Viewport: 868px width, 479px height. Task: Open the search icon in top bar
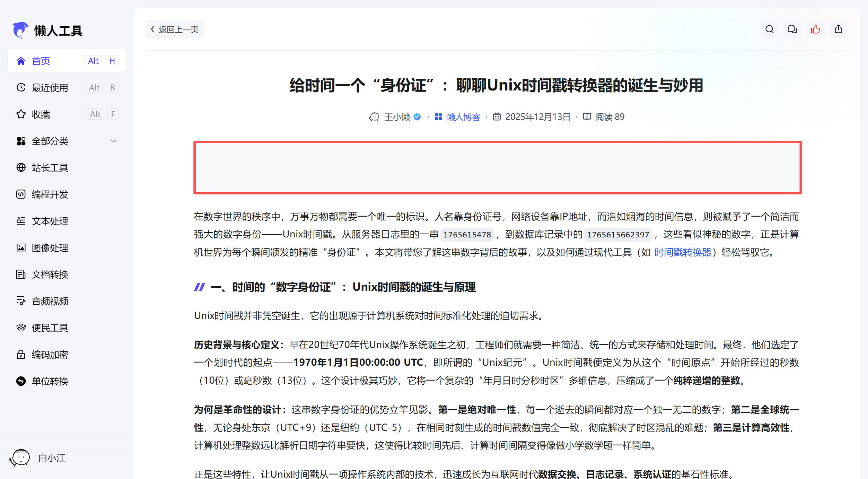tap(769, 29)
